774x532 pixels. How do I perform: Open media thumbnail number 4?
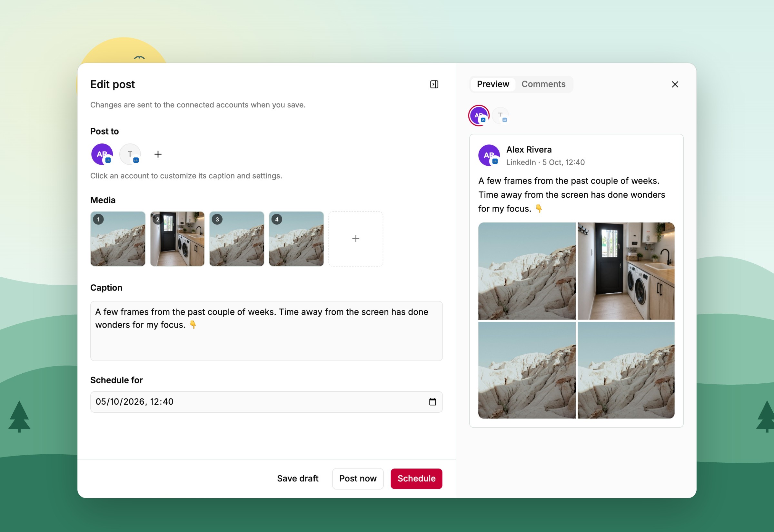click(x=296, y=239)
